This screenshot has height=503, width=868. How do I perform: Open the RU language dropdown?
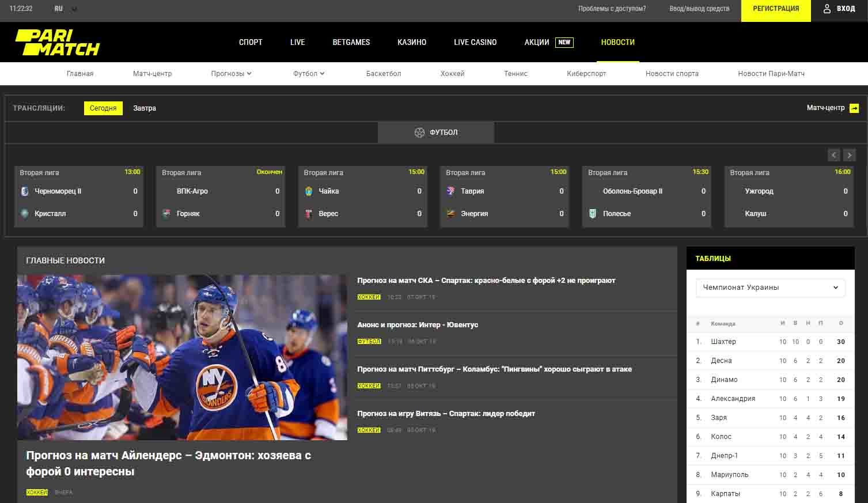(x=66, y=9)
